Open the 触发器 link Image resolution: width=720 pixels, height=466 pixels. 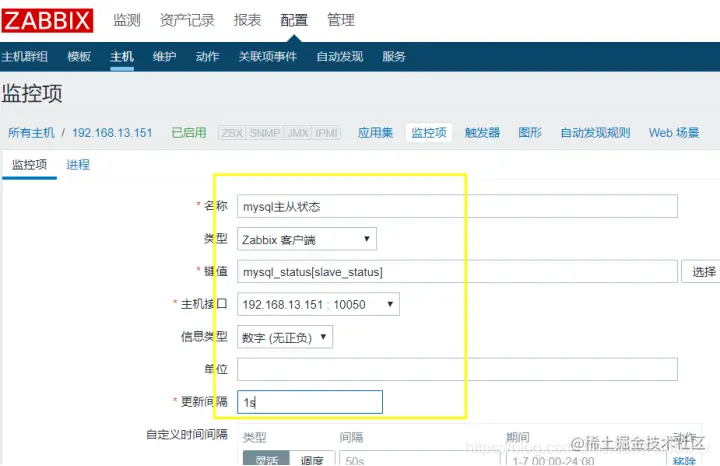click(x=482, y=133)
